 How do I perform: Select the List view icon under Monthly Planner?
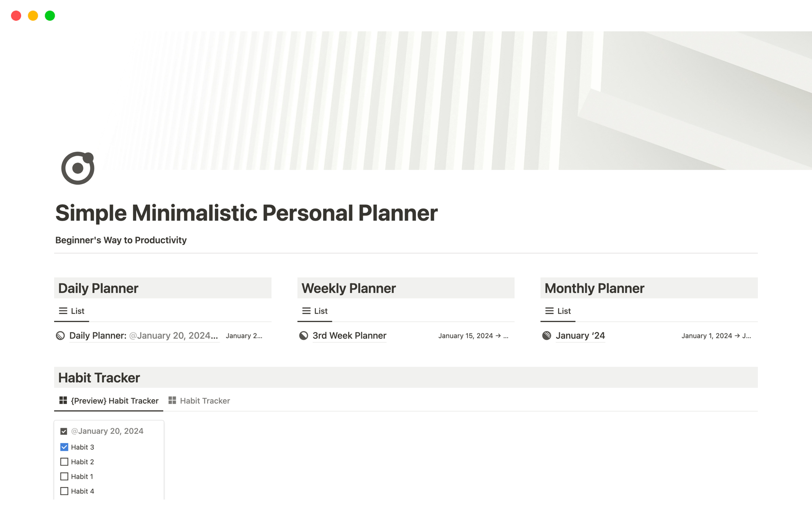pyautogui.click(x=549, y=310)
